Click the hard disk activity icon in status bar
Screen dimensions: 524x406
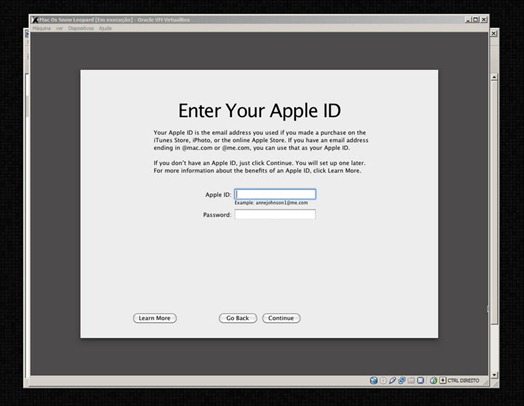click(374, 380)
